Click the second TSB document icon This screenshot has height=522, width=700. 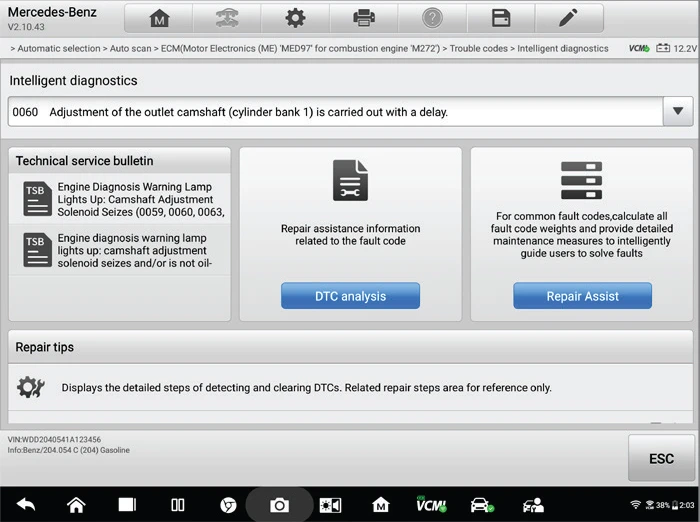click(38, 249)
